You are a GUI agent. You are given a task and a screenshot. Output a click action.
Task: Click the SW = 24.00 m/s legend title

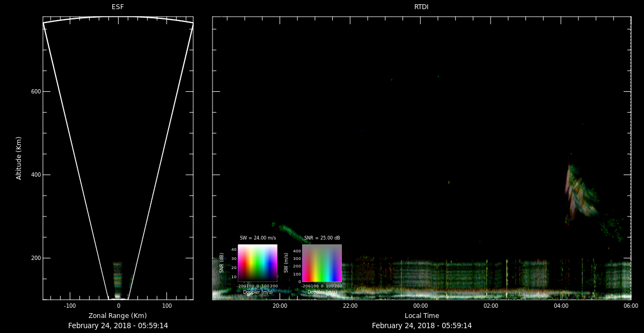pos(258,238)
